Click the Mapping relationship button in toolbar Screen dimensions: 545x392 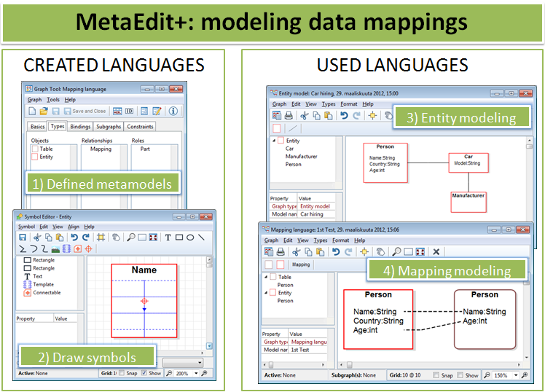point(301,265)
